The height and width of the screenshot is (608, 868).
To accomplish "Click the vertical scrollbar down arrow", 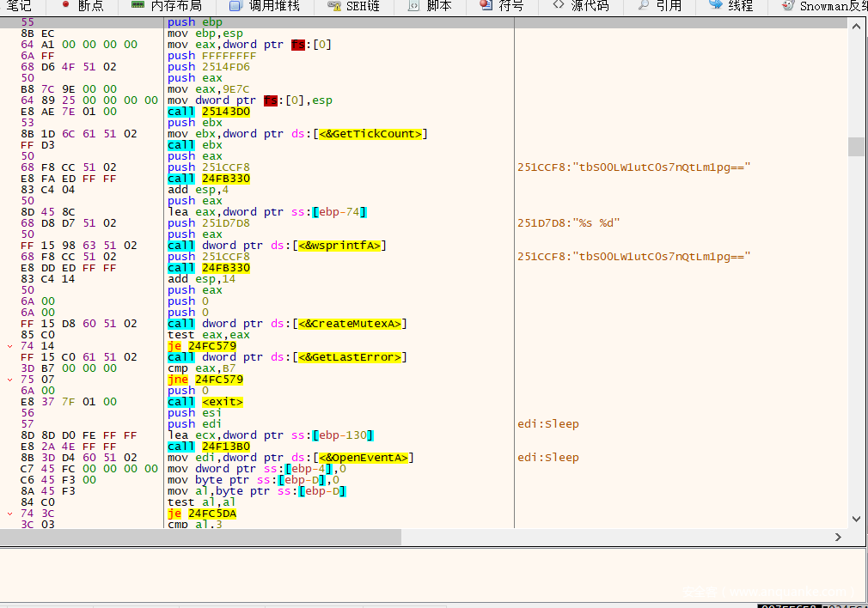I will tap(856, 518).
